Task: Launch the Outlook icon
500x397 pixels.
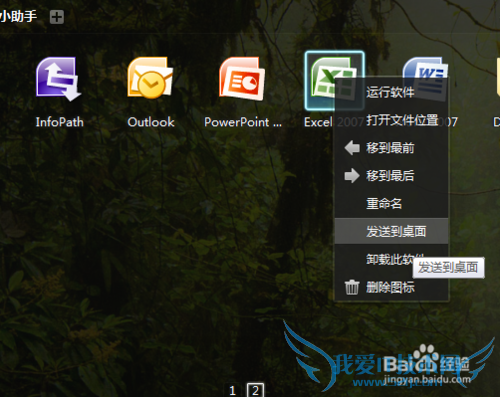Action: pos(150,78)
